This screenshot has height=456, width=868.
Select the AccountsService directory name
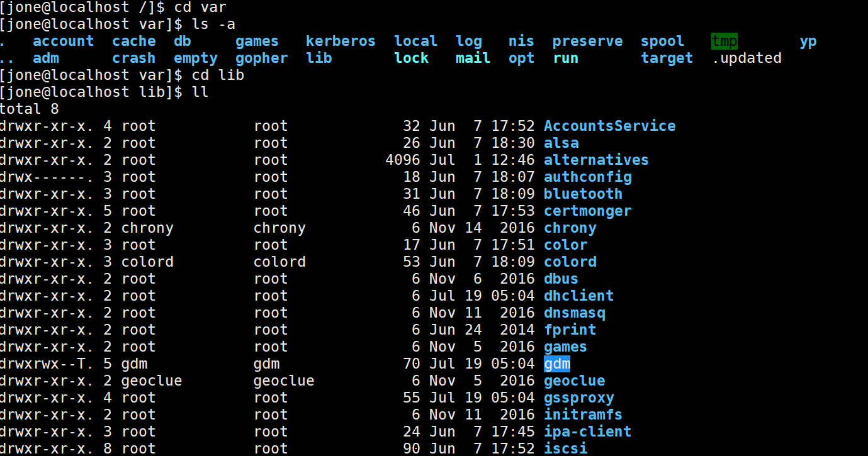[609, 126]
